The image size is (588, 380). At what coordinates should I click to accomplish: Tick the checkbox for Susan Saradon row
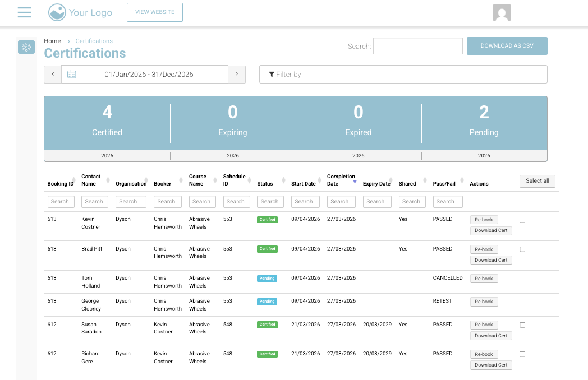[x=522, y=325]
